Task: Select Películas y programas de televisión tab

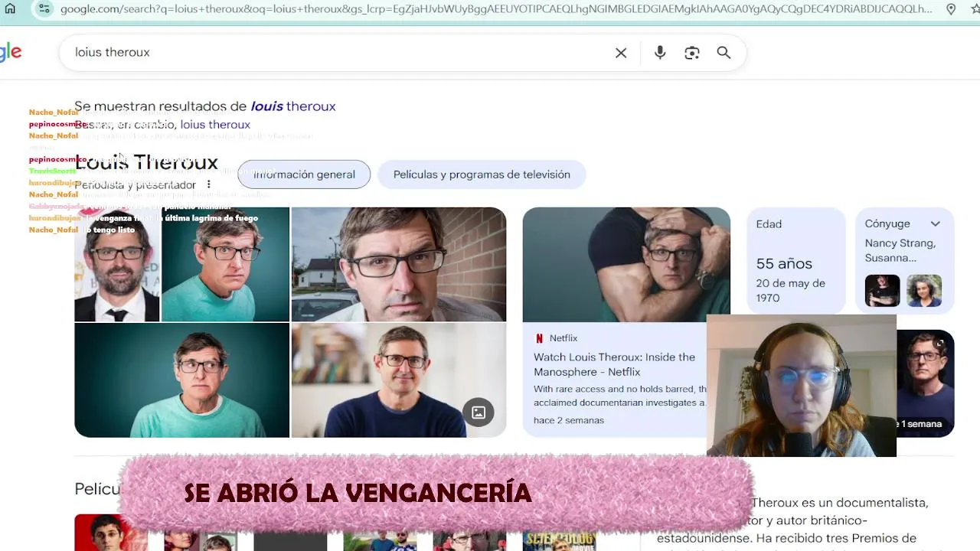Action: (482, 174)
